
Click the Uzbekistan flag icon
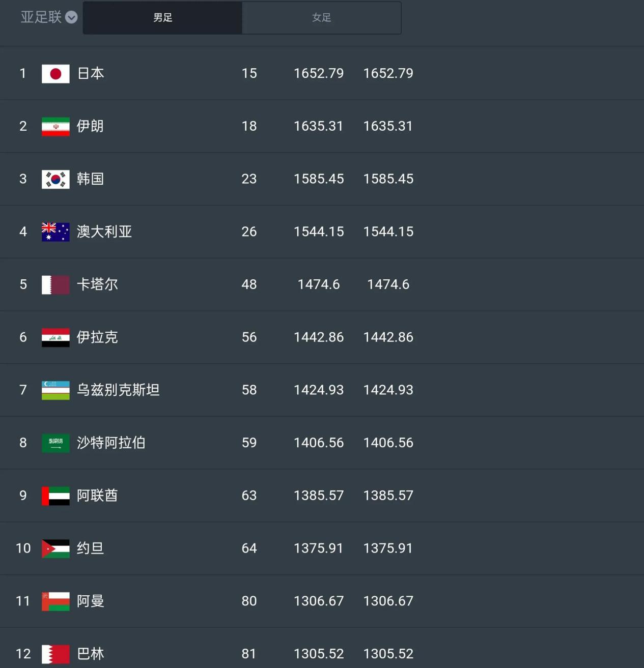point(55,390)
